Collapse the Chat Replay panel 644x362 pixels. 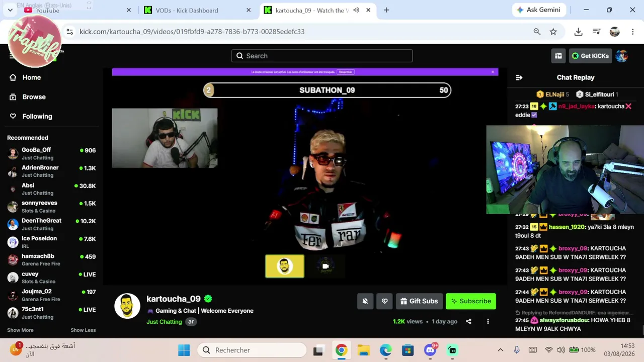519,77
